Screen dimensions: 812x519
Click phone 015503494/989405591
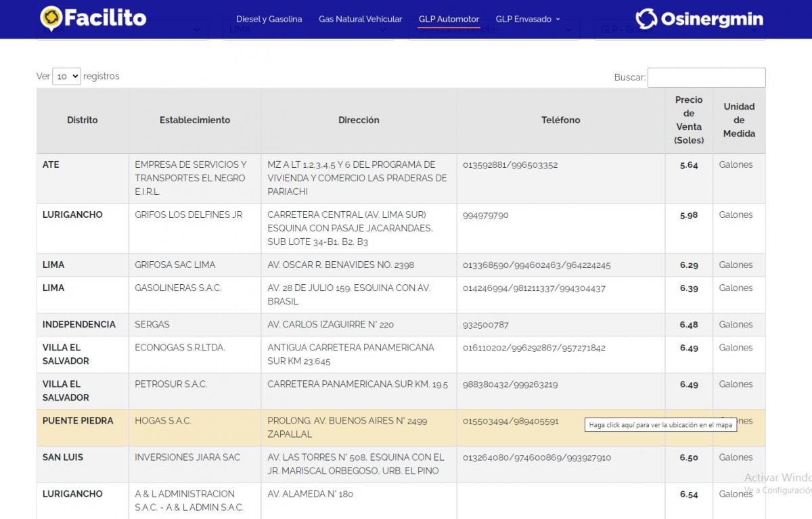coord(511,421)
